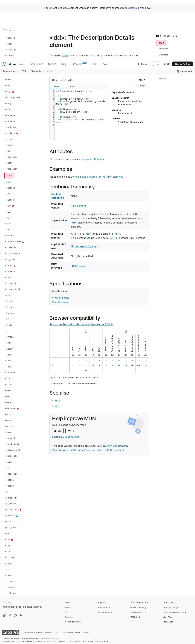Open the GitHub icon in footer

tap(15, 615)
